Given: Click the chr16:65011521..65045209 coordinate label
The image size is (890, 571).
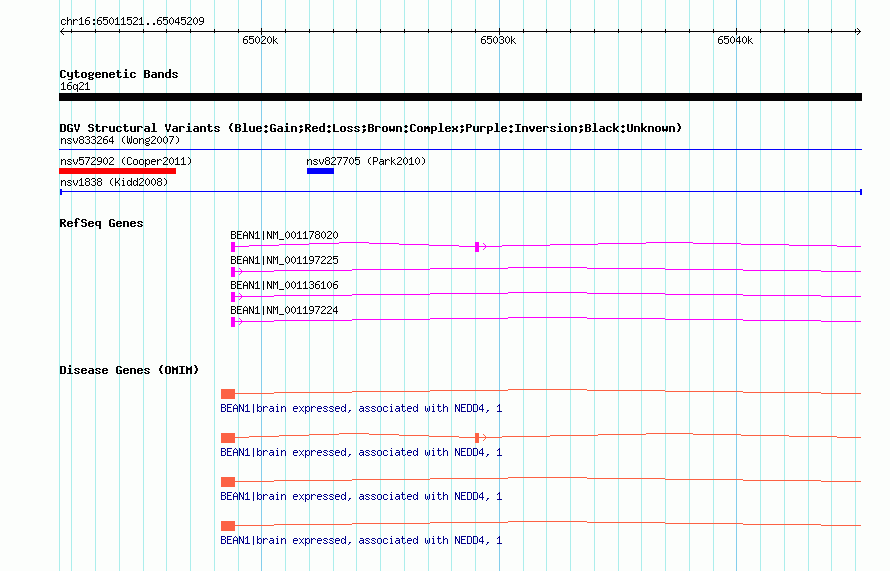Looking at the screenshot, I should click(x=132, y=21).
